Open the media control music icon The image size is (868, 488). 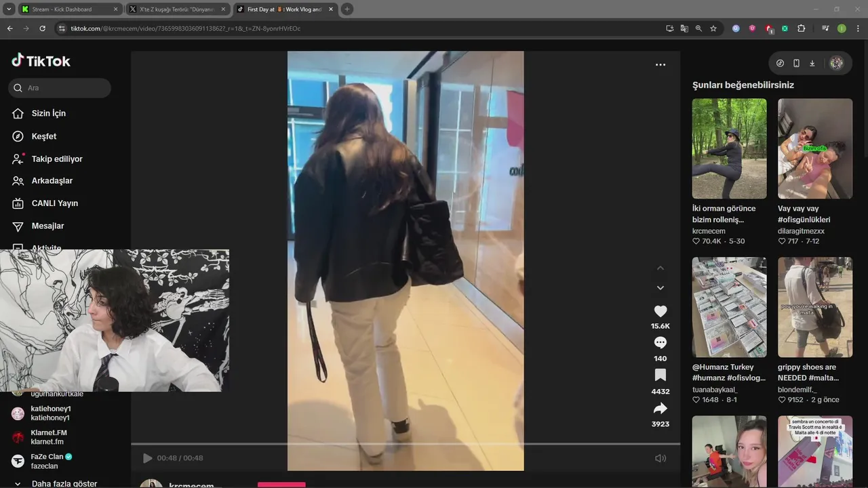point(825,28)
